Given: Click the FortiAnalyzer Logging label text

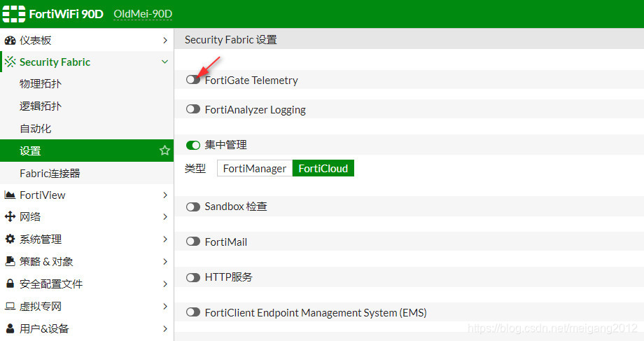Looking at the screenshot, I should click(x=255, y=110).
